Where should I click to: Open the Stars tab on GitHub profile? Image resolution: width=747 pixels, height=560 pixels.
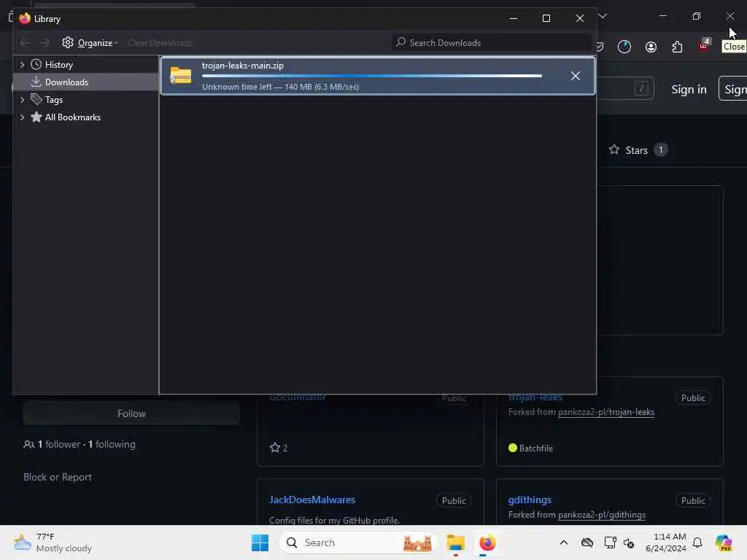pyautogui.click(x=638, y=150)
